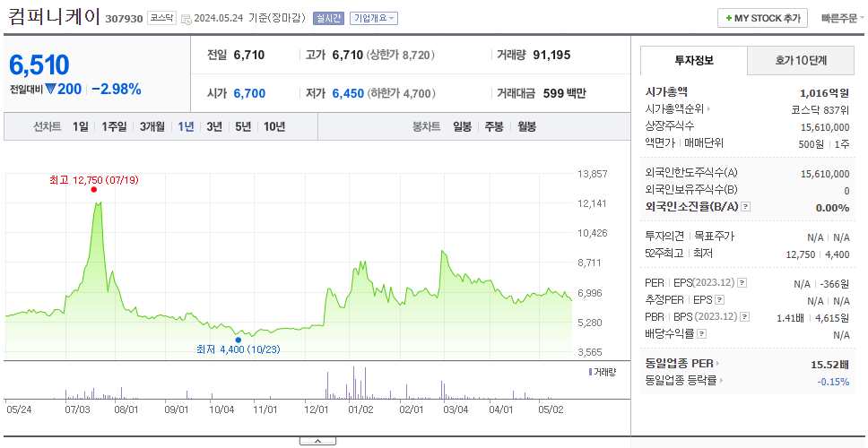Click the 컴퍼니케이 stock name
The width and height of the screenshot is (868, 448).
point(54,17)
